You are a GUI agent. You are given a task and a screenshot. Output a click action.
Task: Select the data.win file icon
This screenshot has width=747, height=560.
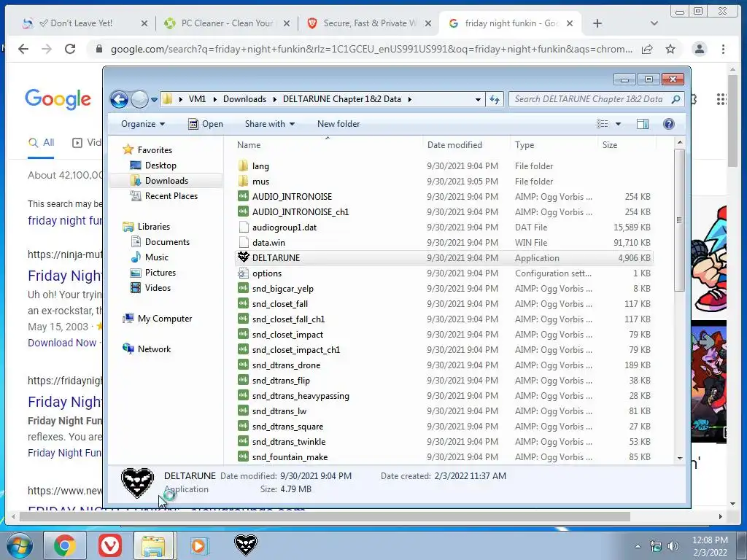tap(243, 242)
